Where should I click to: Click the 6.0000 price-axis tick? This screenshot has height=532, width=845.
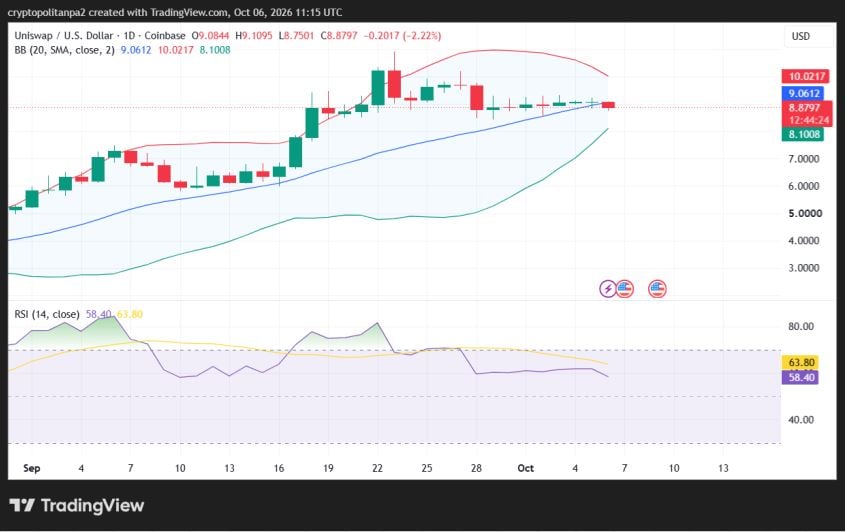[804, 186]
